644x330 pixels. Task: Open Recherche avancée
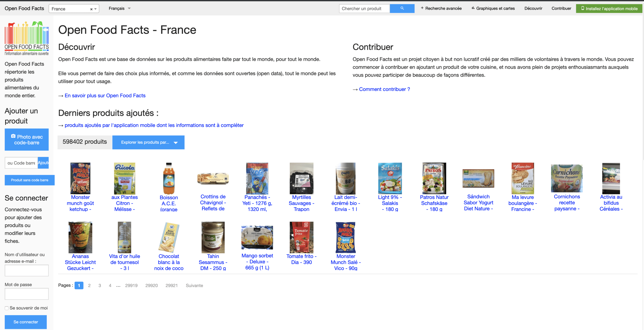click(x=441, y=8)
